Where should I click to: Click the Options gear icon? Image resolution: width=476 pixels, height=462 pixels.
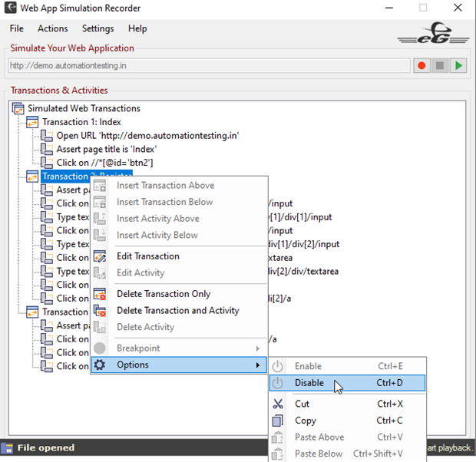tap(100, 365)
